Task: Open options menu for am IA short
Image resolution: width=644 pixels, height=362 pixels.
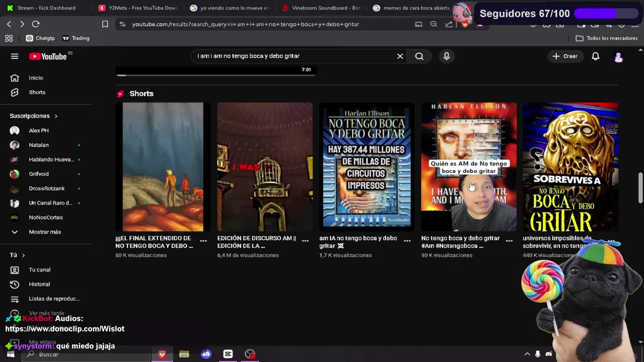Action: (407, 241)
